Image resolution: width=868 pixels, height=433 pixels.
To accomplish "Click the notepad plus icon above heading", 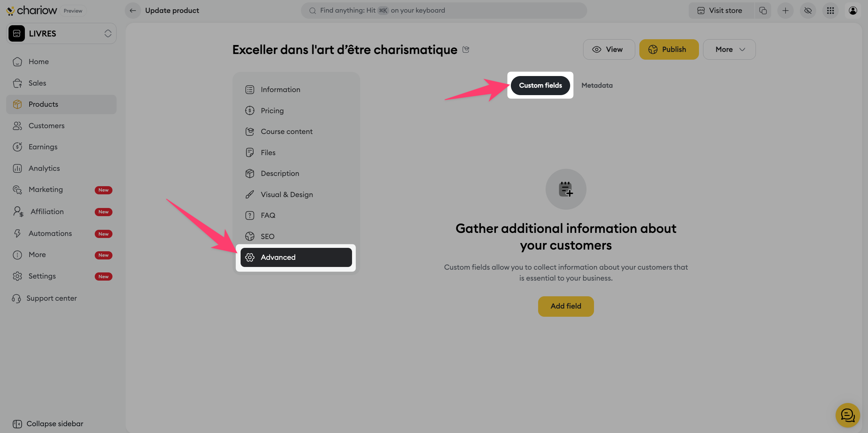I will (566, 189).
